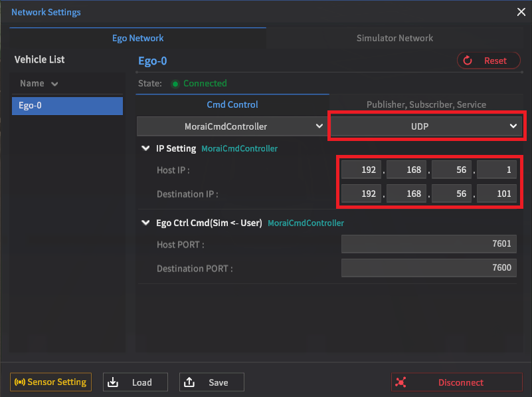This screenshot has height=397, width=532.
Task: Close the Network Settings dialog
Action: point(521,12)
